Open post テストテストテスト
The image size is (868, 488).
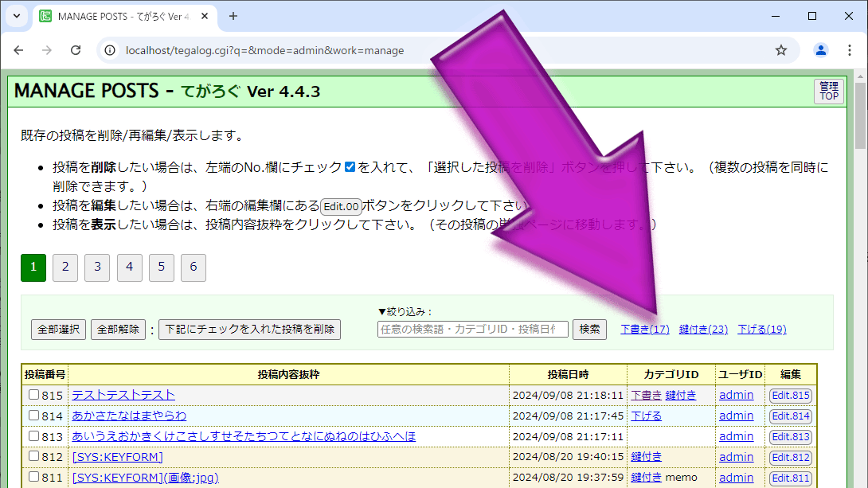point(123,395)
